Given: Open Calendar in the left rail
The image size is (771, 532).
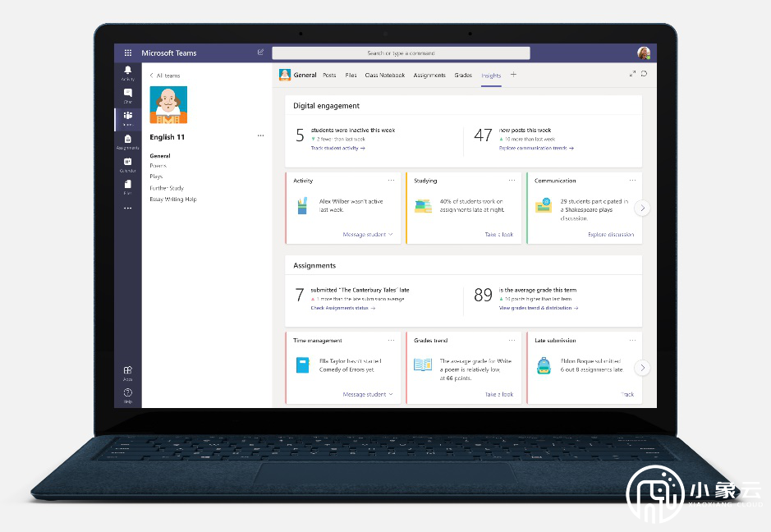Looking at the screenshot, I should click(x=128, y=165).
